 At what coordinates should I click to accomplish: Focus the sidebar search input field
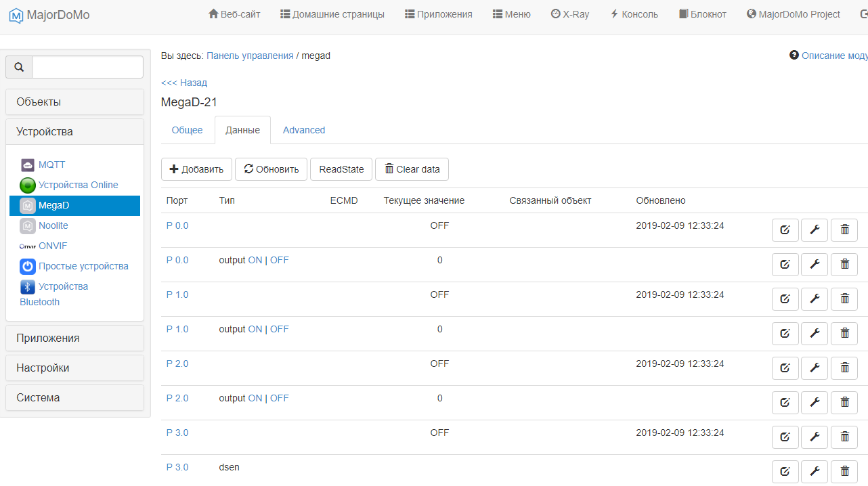[x=87, y=67]
